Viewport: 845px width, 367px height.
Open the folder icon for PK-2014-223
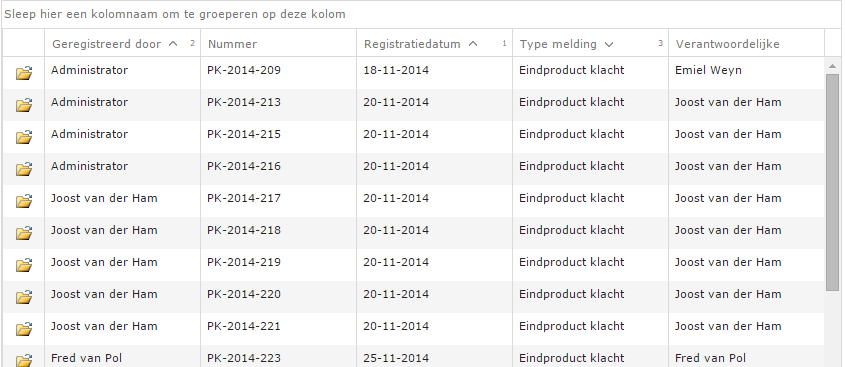tap(24, 360)
